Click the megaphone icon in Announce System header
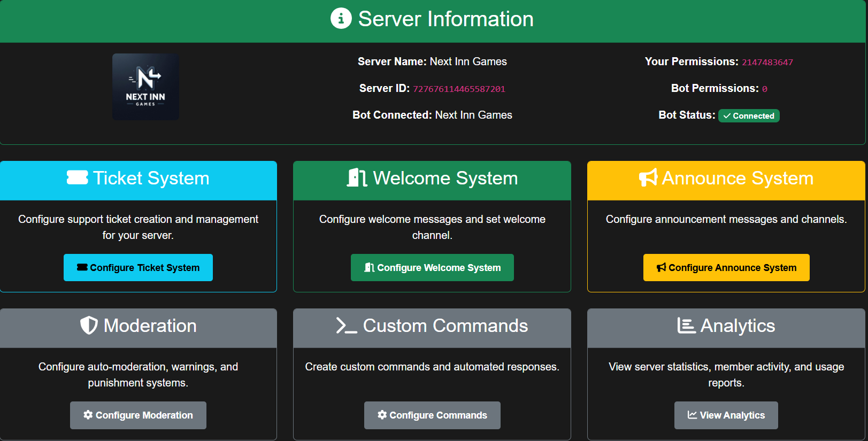 (x=648, y=177)
